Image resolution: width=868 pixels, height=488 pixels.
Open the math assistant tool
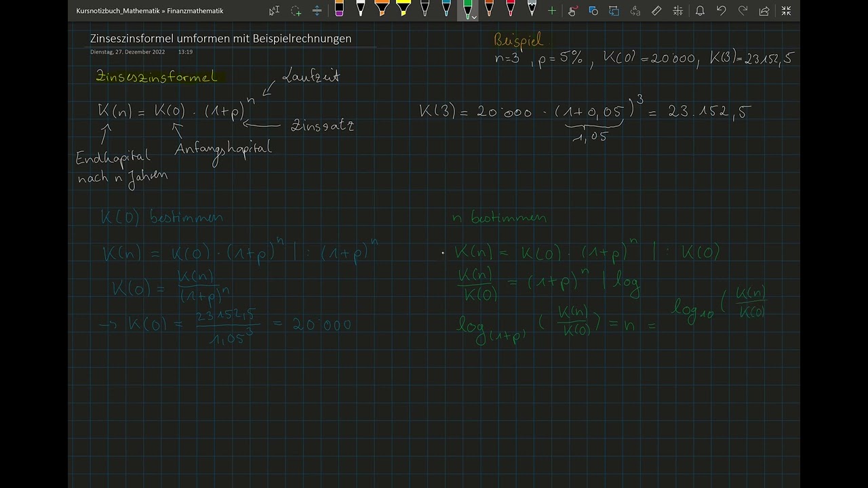(677, 11)
